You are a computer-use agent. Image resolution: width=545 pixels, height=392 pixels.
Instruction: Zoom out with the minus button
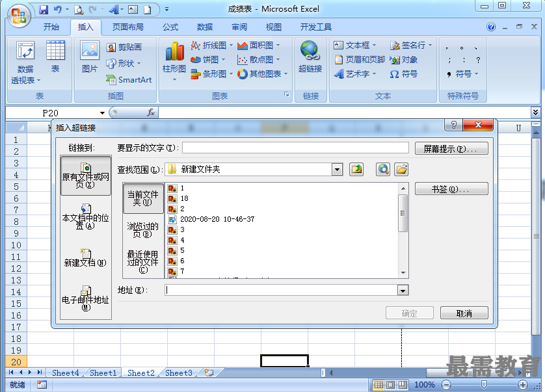point(446,385)
